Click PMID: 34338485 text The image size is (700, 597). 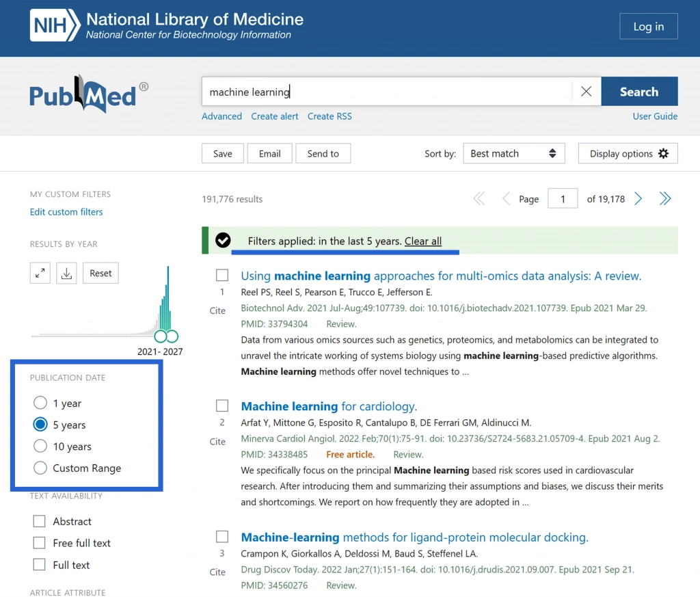[x=274, y=454]
